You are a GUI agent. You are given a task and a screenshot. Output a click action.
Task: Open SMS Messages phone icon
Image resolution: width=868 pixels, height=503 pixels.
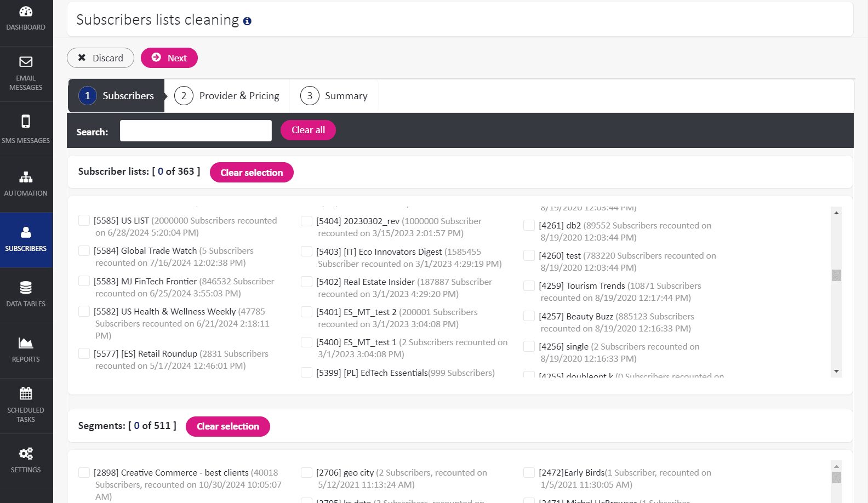click(x=26, y=121)
